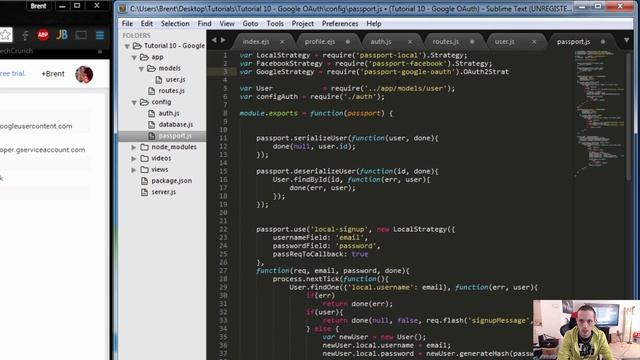This screenshot has height=360, width=640.
Task: Collapse the app folder
Action: pos(134,58)
